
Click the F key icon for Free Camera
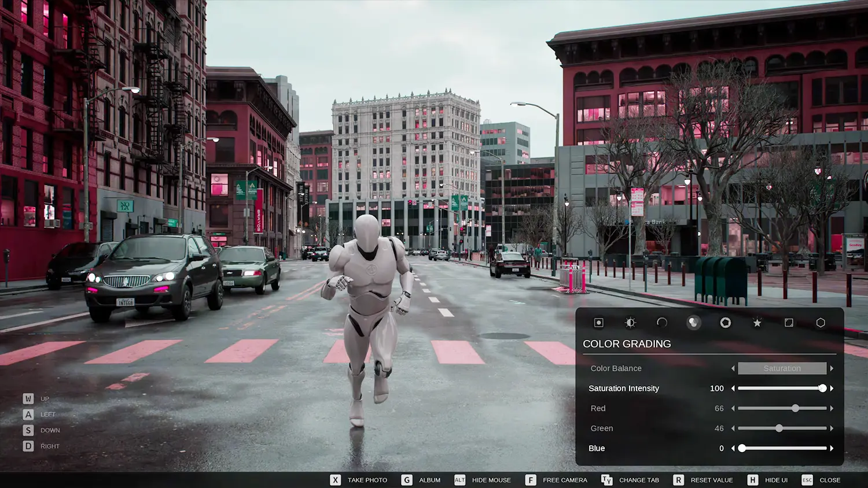tap(531, 480)
